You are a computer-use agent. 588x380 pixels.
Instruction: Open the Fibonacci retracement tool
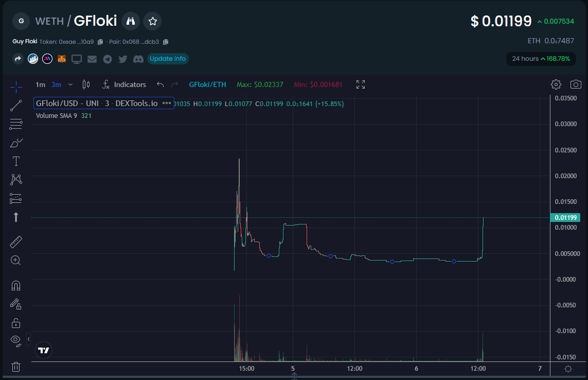[16, 124]
